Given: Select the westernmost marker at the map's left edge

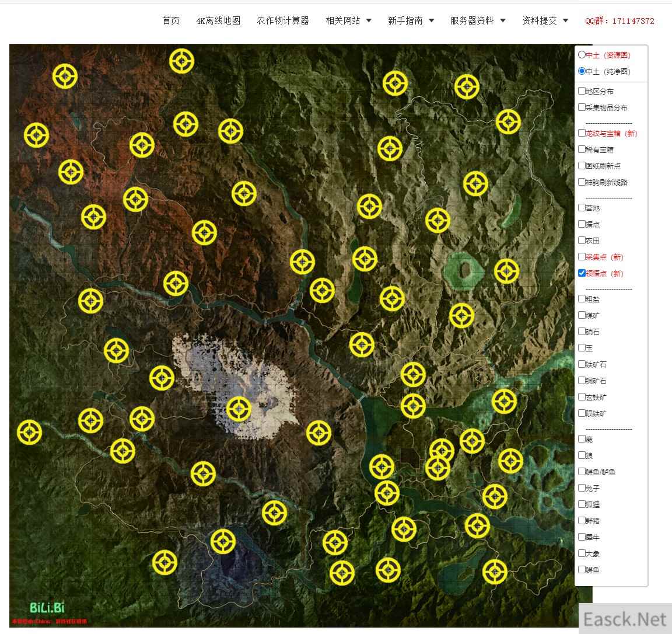Looking at the screenshot, I should [29, 432].
